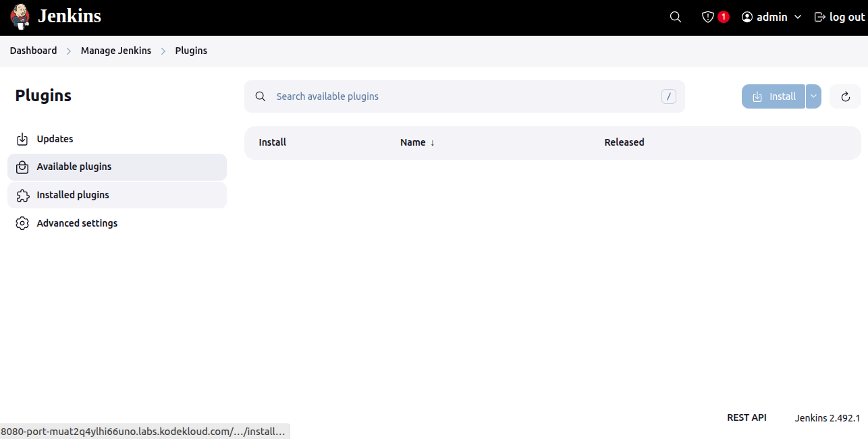Open the header search magnifier icon
Screen dimensions: 868x439
click(x=676, y=17)
